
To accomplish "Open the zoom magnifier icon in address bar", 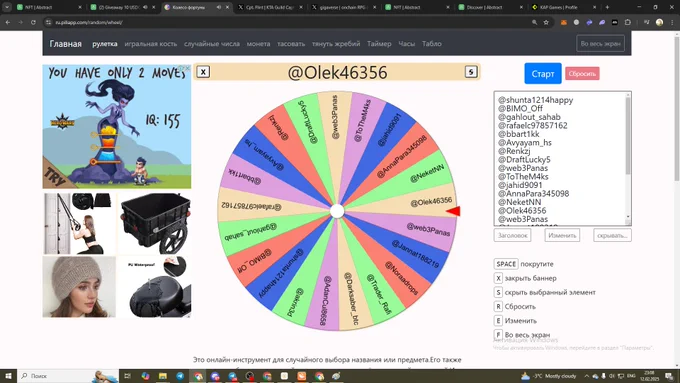I will (534, 22).
